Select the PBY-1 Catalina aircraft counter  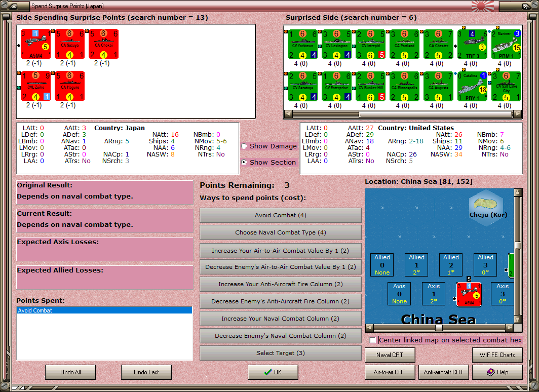click(473, 87)
